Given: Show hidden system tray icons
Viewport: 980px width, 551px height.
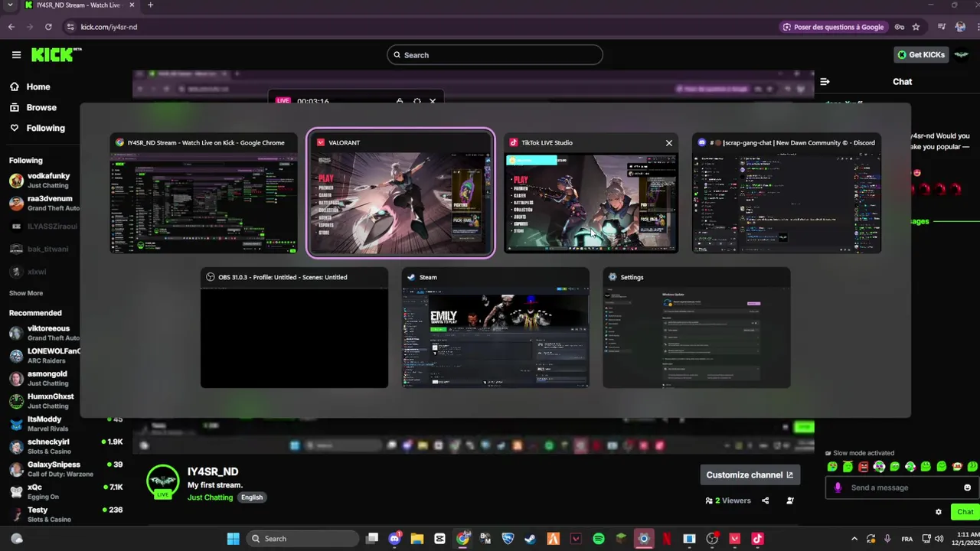Looking at the screenshot, I should [x=854, y=539].
